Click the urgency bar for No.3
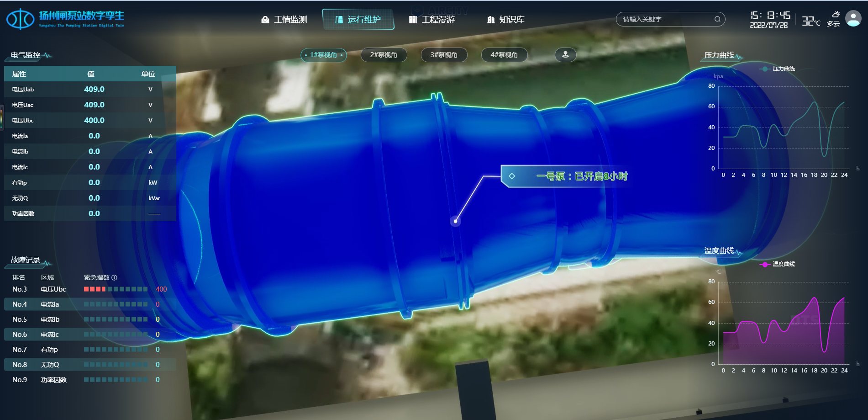Image resolution: width=868 pixels, height=420 pixels. click(x=116, y=289)
